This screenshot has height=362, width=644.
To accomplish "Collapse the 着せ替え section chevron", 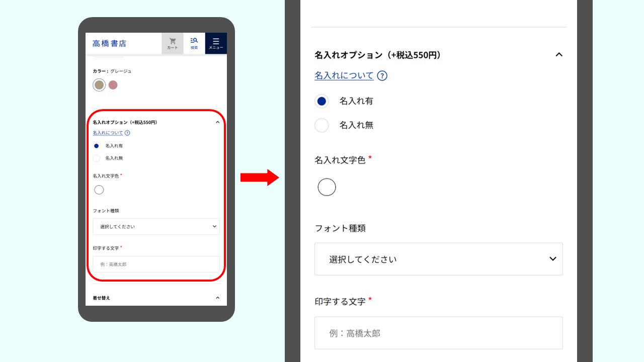I will point(217,298).
